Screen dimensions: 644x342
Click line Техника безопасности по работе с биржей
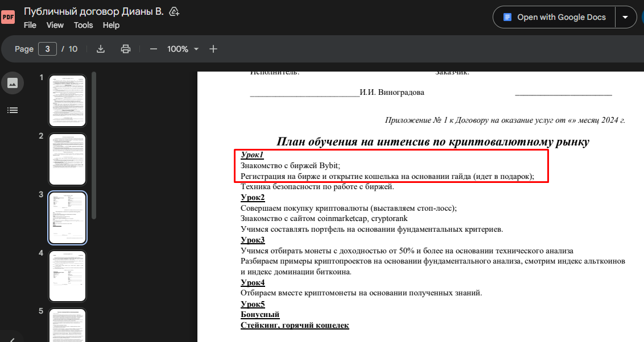pos(317,186)
